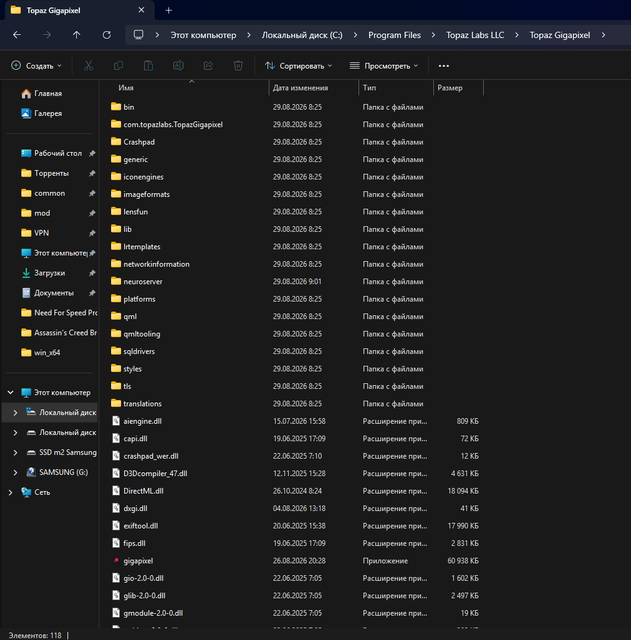This screenshot has width=631, height=640.
Task: Sort by Размер column header
Action: tap(449, 88)
